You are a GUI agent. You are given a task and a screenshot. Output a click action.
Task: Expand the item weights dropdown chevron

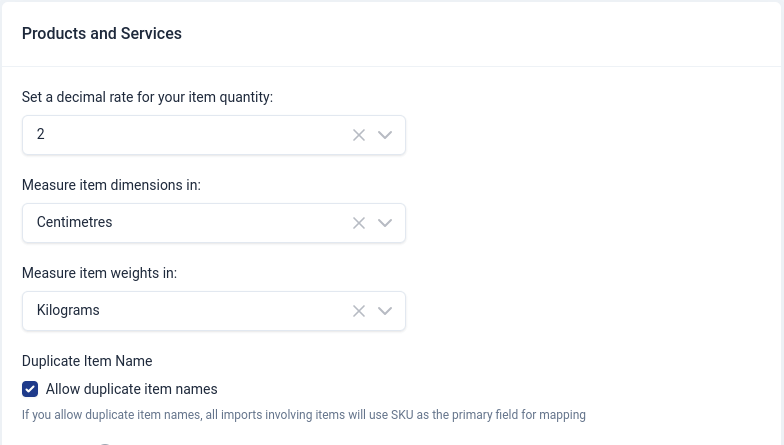[386, 311]
